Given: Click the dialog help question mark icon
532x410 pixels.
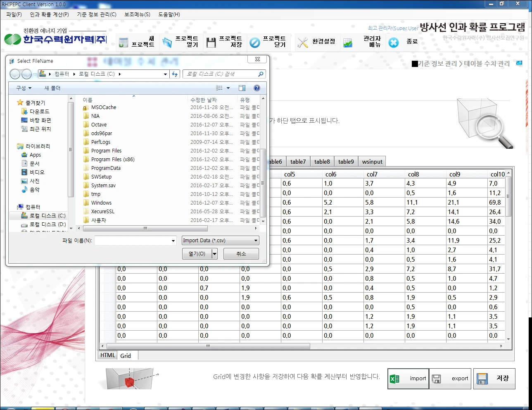Looking at the screenshot, I should 257,88.
